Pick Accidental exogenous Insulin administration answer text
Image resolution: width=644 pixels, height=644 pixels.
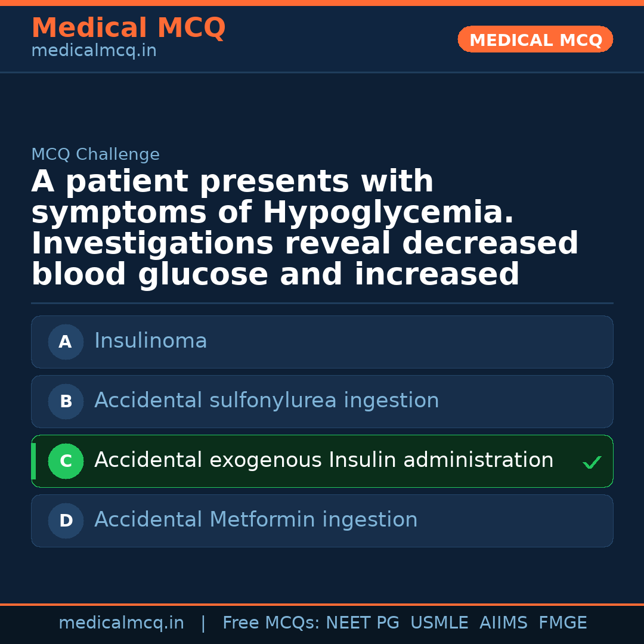click(x=324, y=460)
